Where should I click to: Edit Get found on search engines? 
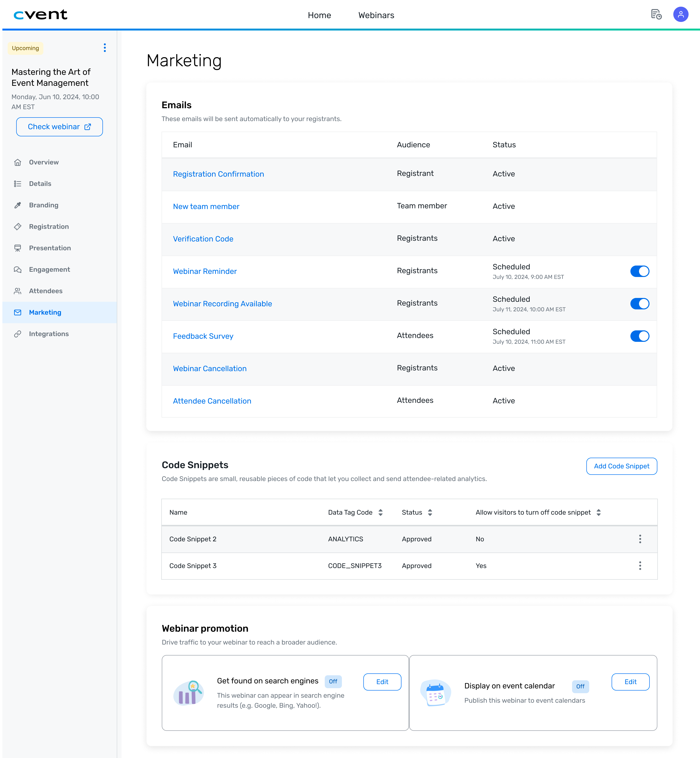click(382, 682)
